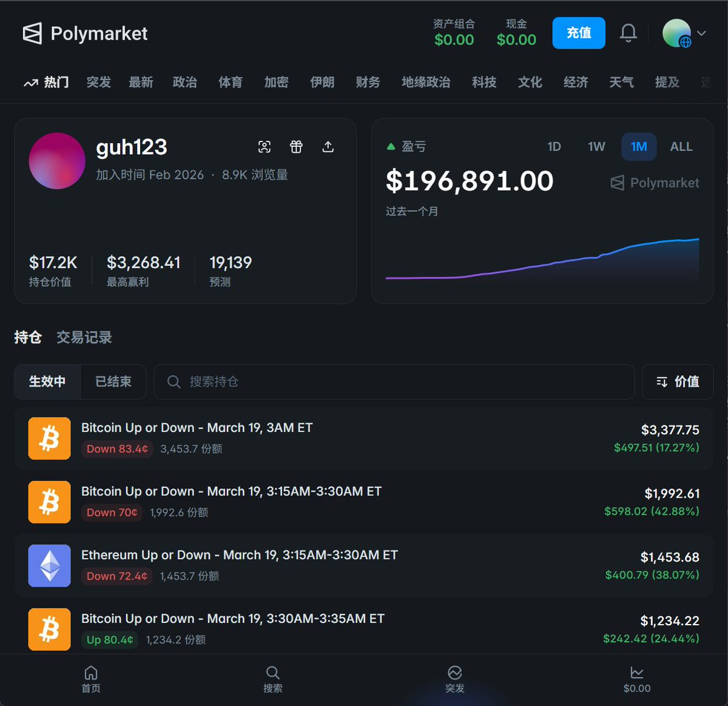This screenshot has width=728, height=706.
Task: Click the Down 70¢ badge
Action: click(x=112, y=512)
